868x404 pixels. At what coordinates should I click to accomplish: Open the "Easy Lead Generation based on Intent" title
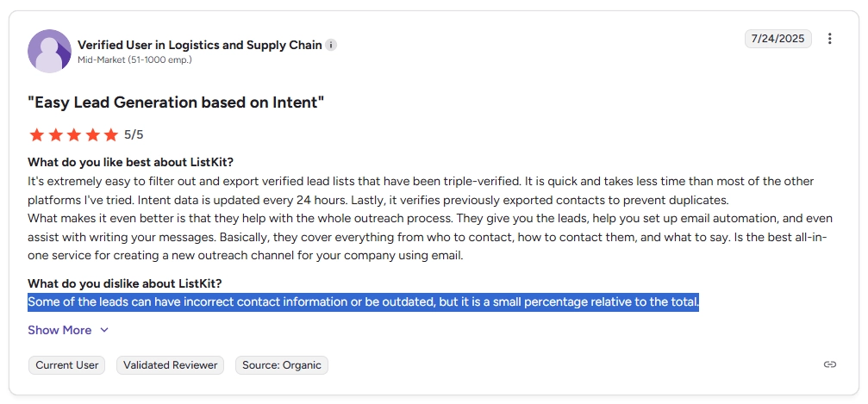(176, 103)
